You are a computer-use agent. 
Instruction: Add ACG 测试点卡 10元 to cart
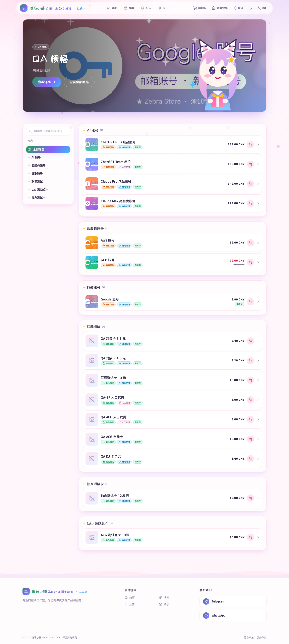click(x=250, y=537)
